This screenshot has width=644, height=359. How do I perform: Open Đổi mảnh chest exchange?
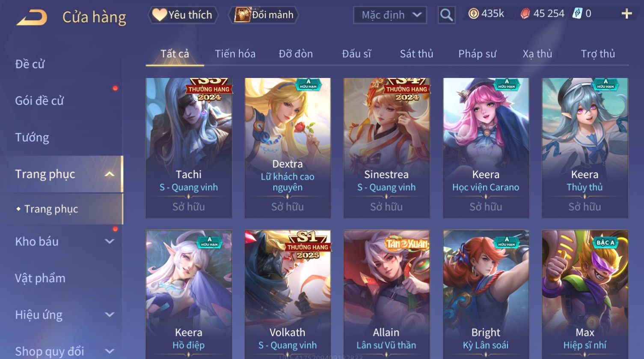point(264,15)
